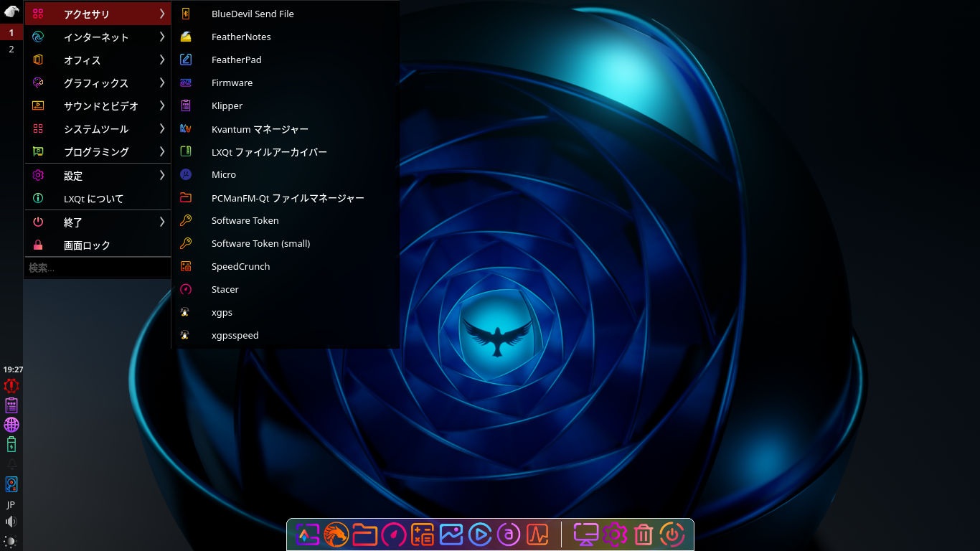Choose xgpsspeed from the submenu
Image resolution: width=980 pixels, height=551 pixels.
click(286, 335)
